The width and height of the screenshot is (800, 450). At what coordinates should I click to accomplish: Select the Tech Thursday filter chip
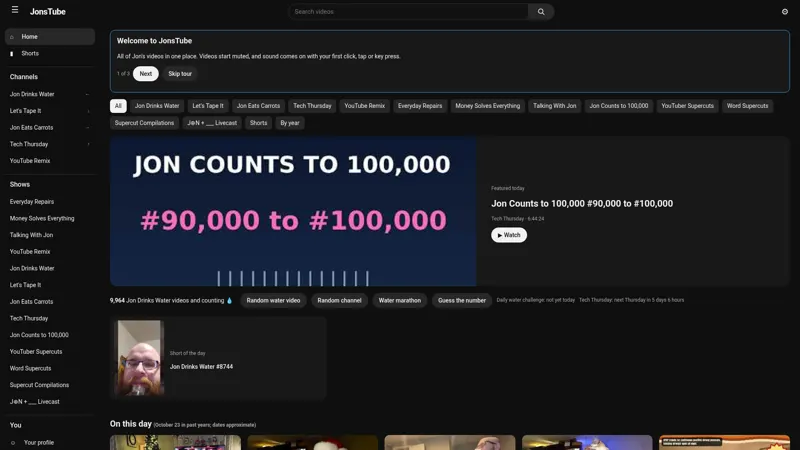[312, 106]
